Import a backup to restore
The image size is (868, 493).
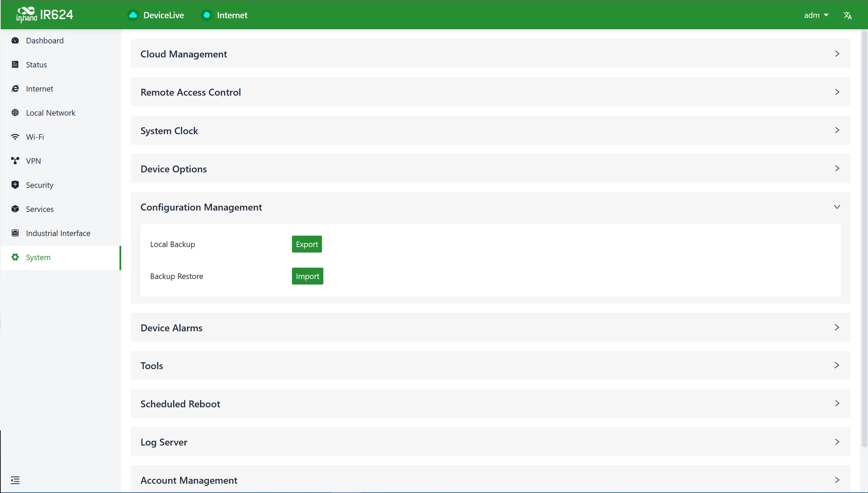tap(307, 276)
